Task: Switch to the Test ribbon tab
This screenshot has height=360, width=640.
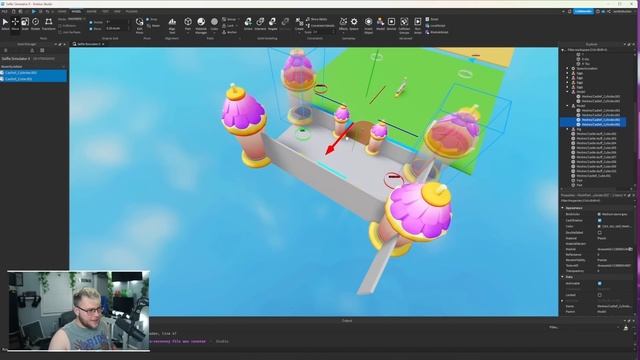Action: click(105, 11)
